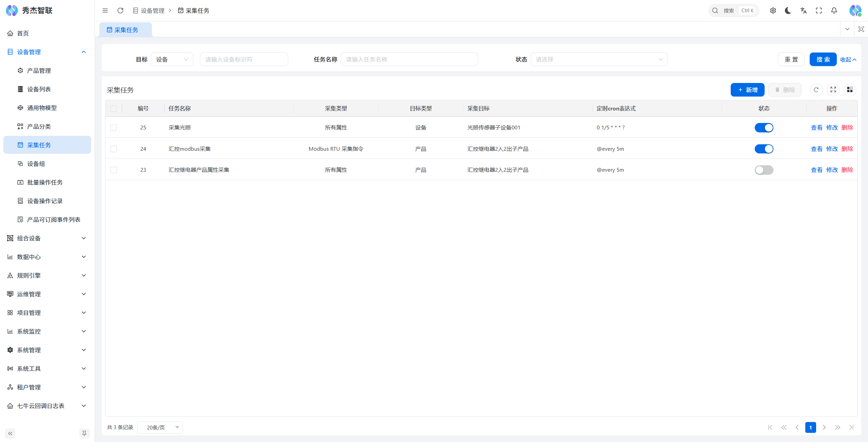Check the row 24 checkbox
868x442 pixels.
click(114, 149)
